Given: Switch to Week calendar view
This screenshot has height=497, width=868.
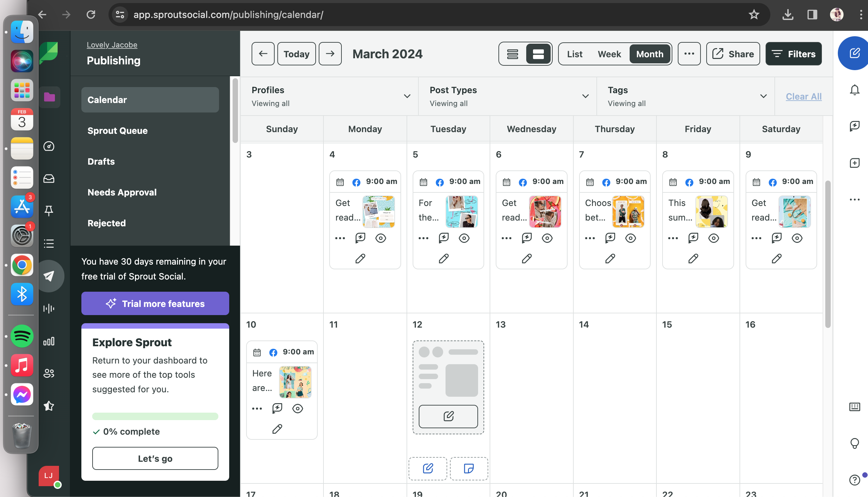Looking at the screenshot, I should click(609, 54).
